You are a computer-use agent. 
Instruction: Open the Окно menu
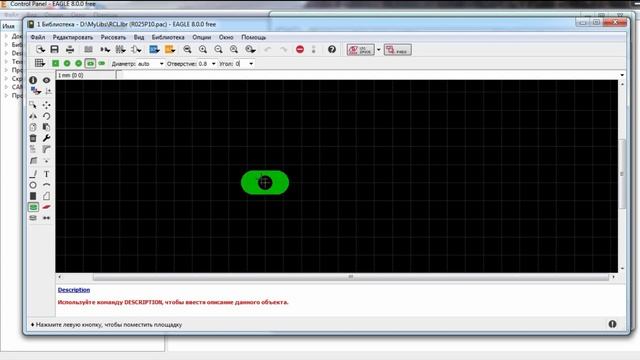point(226,37)
